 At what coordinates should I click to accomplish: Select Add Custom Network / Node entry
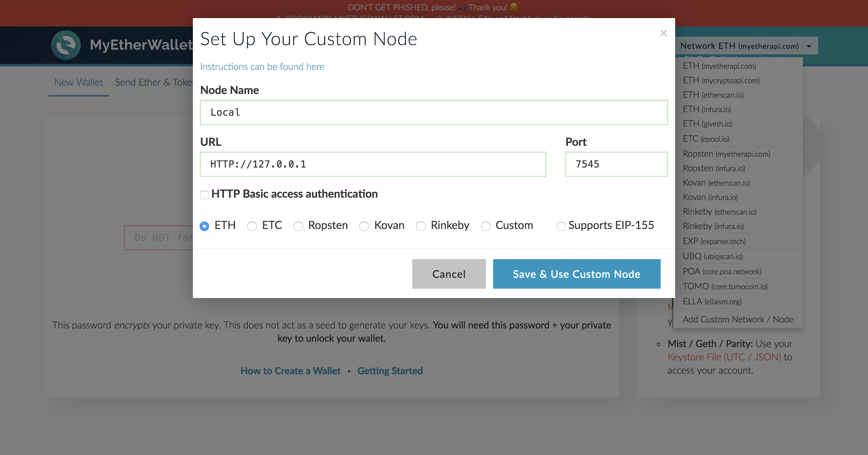(x=737, y=319)
